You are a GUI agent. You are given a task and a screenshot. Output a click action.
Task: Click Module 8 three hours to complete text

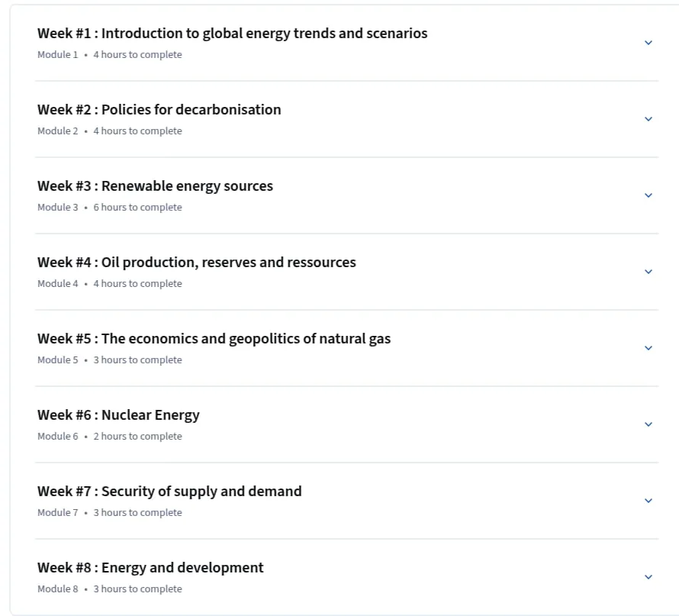click(x=110, y=589)
